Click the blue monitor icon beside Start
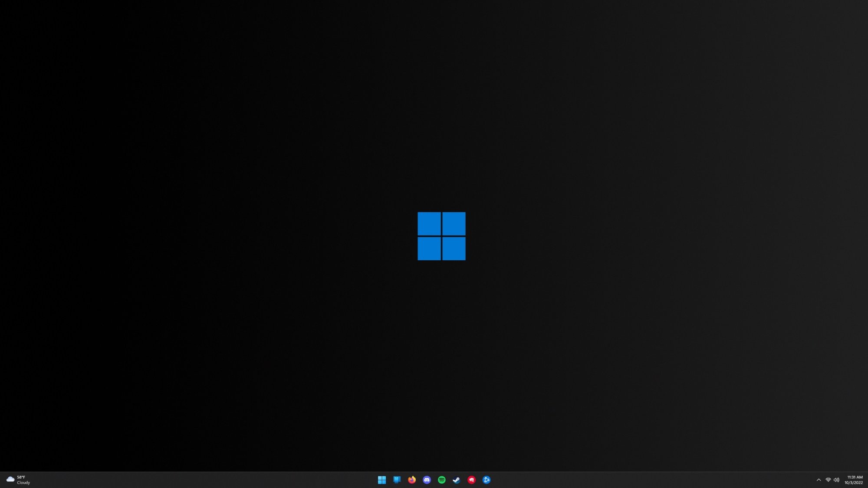 [x=397, y=479]
